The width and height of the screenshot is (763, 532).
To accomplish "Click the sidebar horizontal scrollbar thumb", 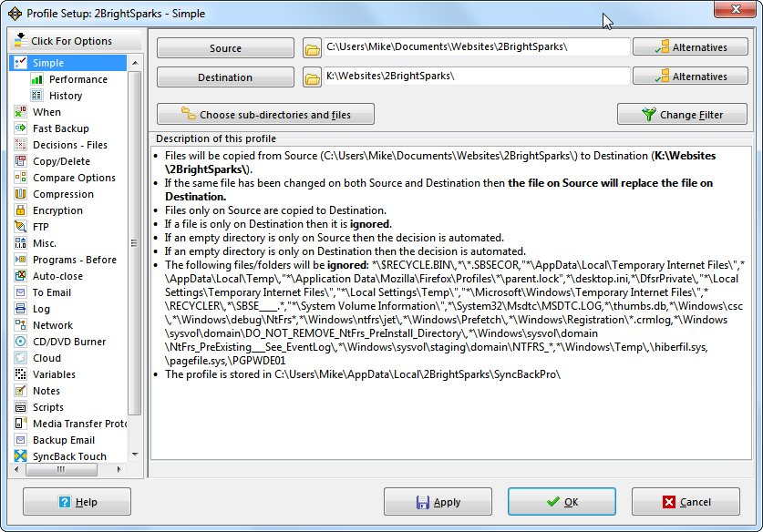I will 61,469.
